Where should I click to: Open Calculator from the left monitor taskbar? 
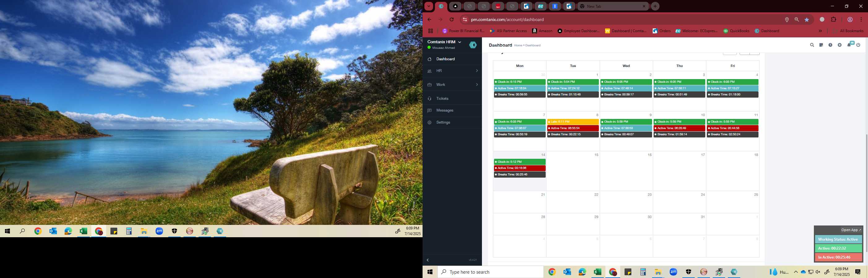pos(129,231)
